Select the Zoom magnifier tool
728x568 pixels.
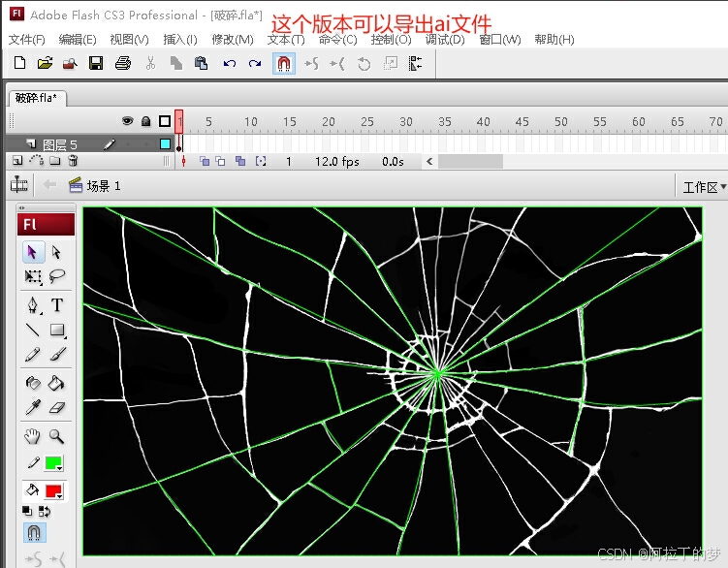[x=56, y=436]
